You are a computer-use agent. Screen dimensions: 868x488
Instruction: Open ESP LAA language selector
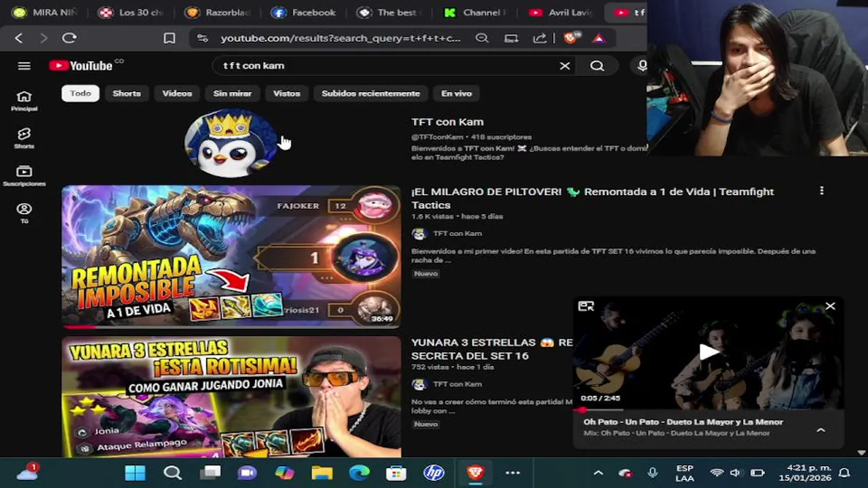point(684,473)
